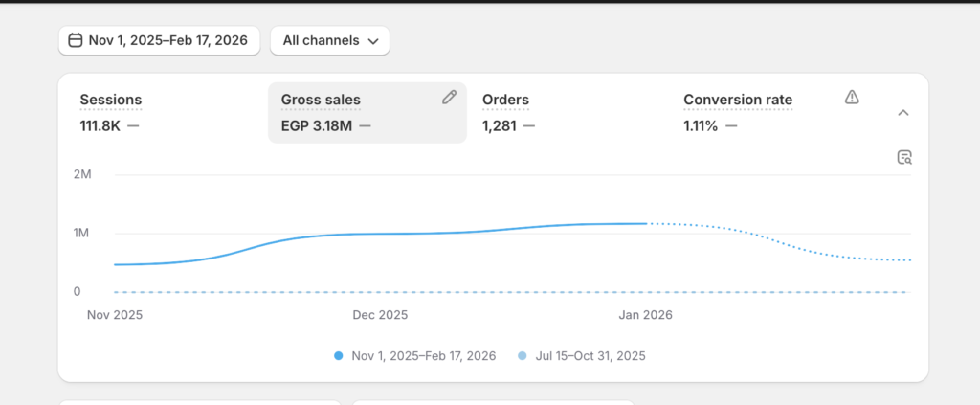This screenshot has height=405, width=980.
Task: Select the Gross sales metric tab
Action: tap(367, 113)
